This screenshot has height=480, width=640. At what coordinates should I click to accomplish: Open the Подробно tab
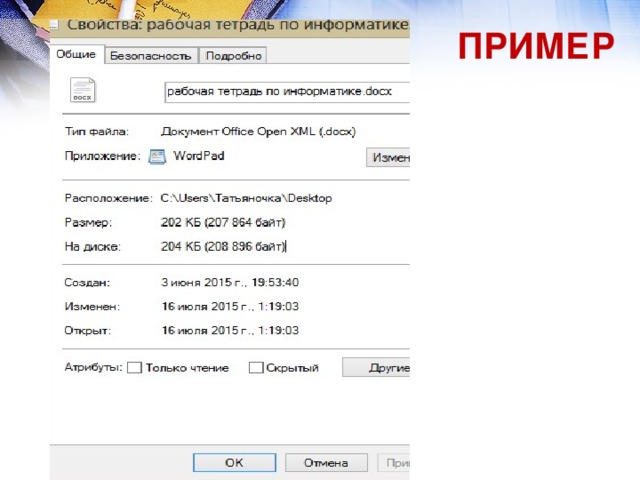233,56
